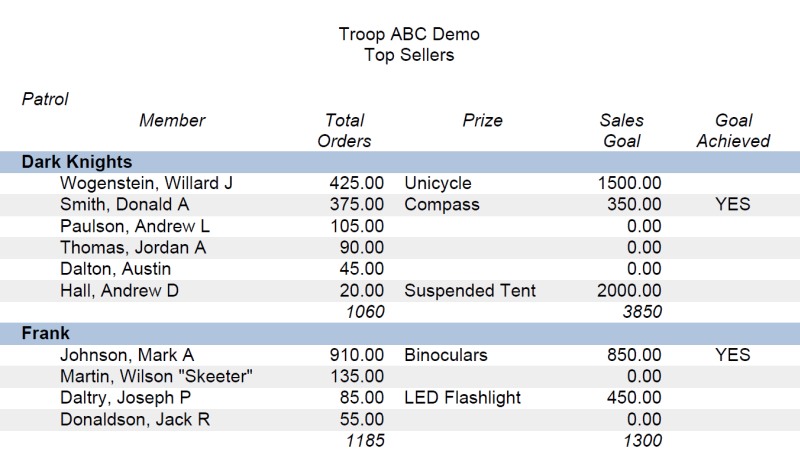Click the Unicycle prize entry
Image resolution: width=800 pixels, height=452 pixels.
click(x=438, y=183)
